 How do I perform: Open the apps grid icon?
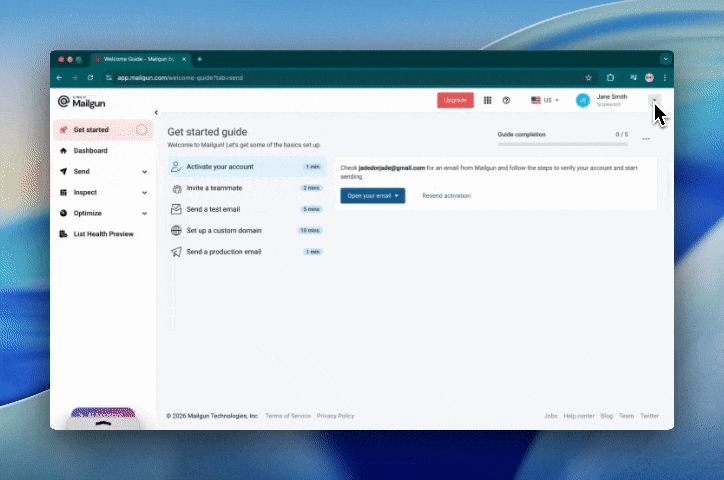point(488,100)
